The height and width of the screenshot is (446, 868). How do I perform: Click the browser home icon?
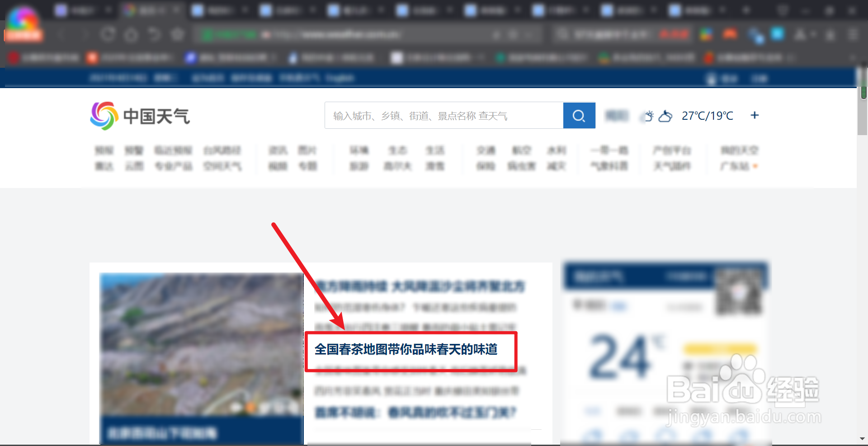(x=131, y=34)
